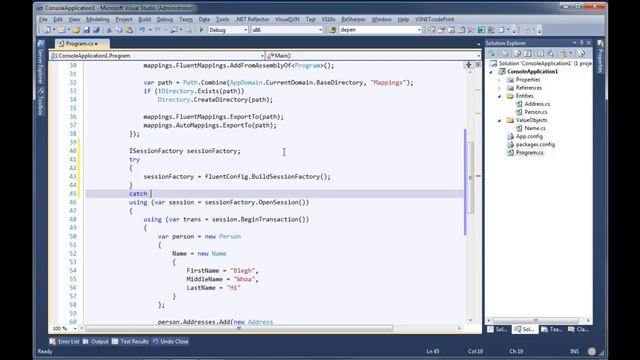The image size is (640, 360).
Task: Click the editor vertical scrollbar thumb
Action: tap(471, 178)
